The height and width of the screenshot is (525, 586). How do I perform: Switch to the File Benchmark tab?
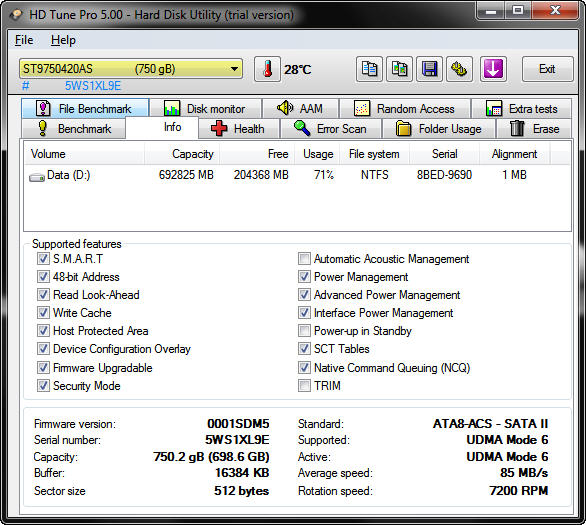pos(85,108)
